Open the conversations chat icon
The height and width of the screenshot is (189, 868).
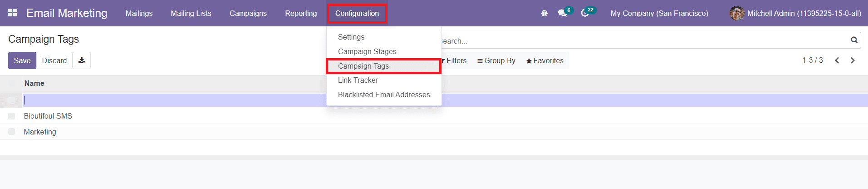(x=563, y=13)
